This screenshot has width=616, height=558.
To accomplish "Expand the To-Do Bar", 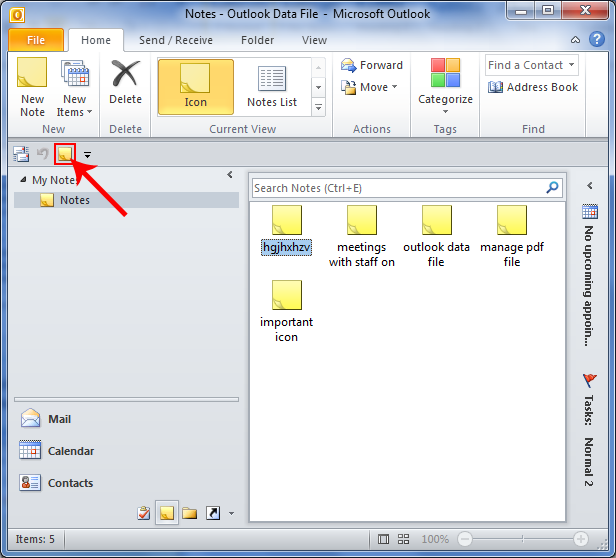I will point(590,186).
